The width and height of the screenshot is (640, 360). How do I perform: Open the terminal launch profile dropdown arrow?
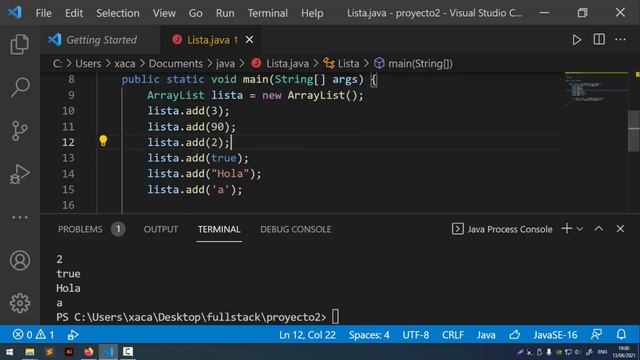click(x=580, y=229)
